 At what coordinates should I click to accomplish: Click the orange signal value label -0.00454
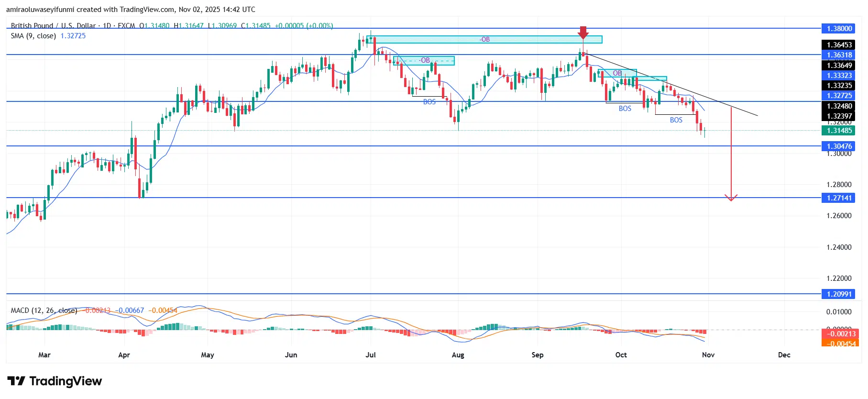click(x=839, y=344)
